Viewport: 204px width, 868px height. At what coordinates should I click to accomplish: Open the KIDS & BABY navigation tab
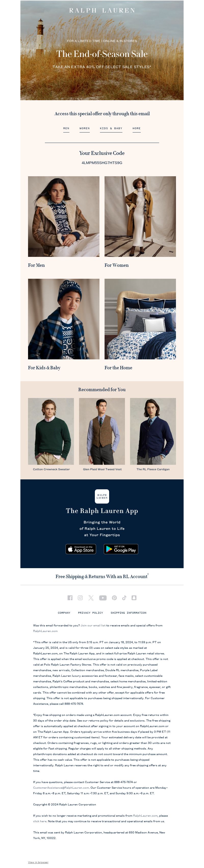click(111, 128)
